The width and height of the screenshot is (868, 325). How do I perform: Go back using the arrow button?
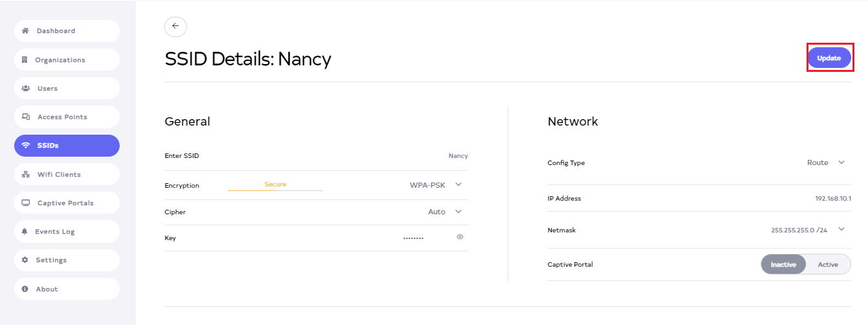pos(175,27)
